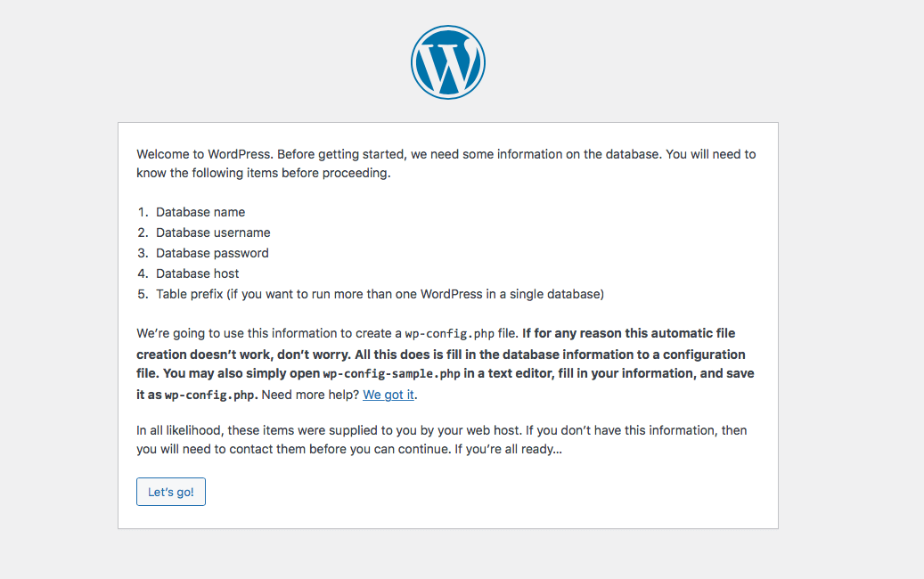Click the numbered list area
This screenshot has height=579, width=924.
coord(267,253)
